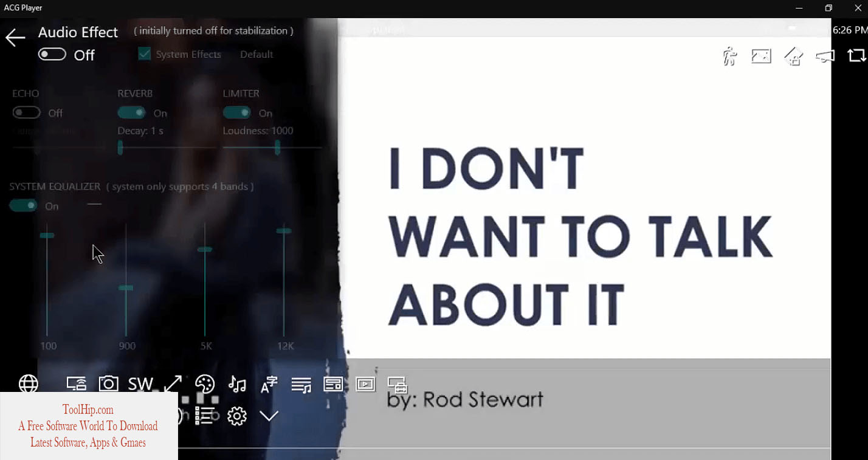Open the music notes audio icon
This screenshot has width=868, height=460.
point(237,384)
